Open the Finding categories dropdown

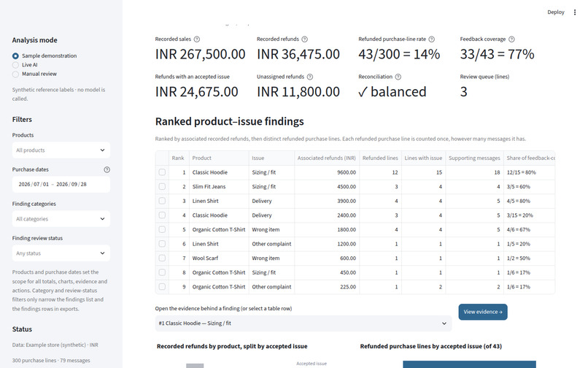point(61,219)
